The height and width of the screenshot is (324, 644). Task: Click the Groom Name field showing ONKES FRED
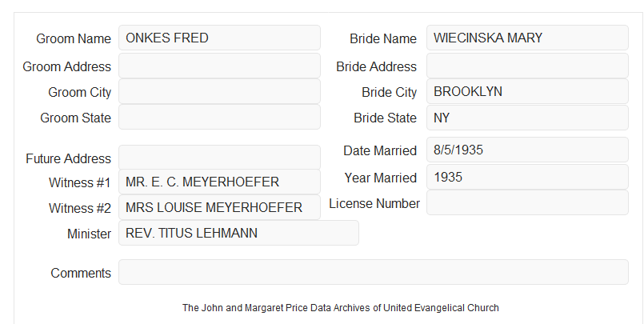[x=219, y=38]
